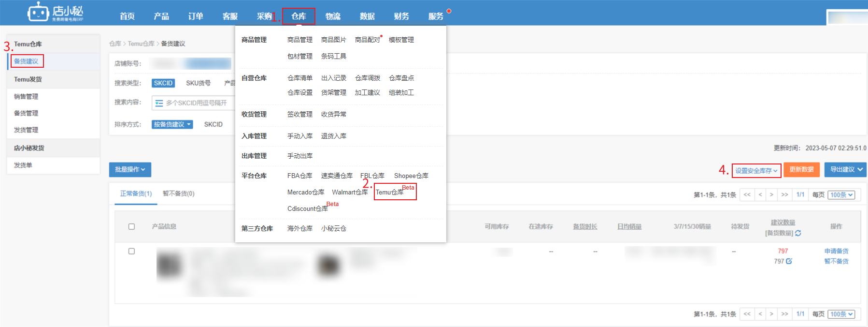Select 发货管理 in the left sidebar
Screen dimensions: 868x327
coord(26,130)
